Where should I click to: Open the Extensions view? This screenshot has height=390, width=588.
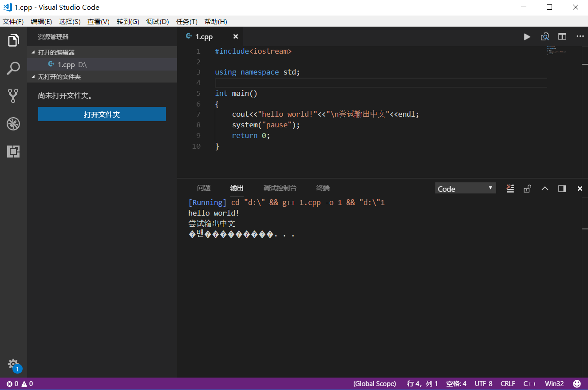tap(13, 152)
